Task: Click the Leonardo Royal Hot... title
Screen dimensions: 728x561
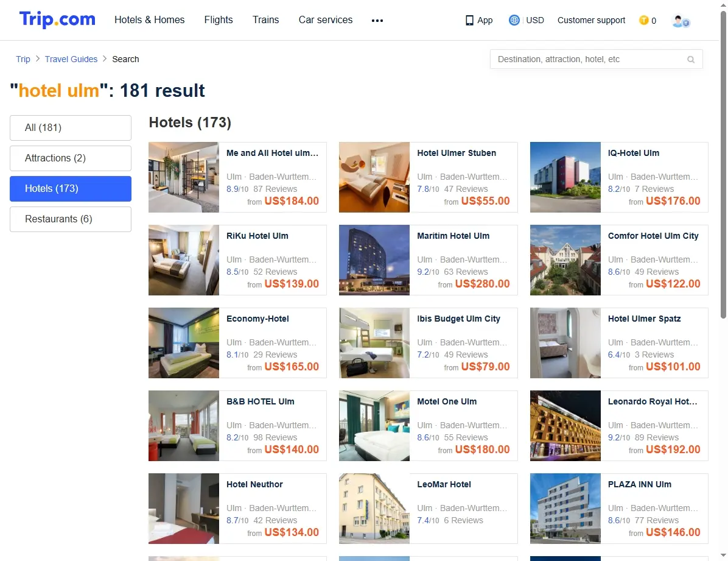Action: click(x=653, y=401)
